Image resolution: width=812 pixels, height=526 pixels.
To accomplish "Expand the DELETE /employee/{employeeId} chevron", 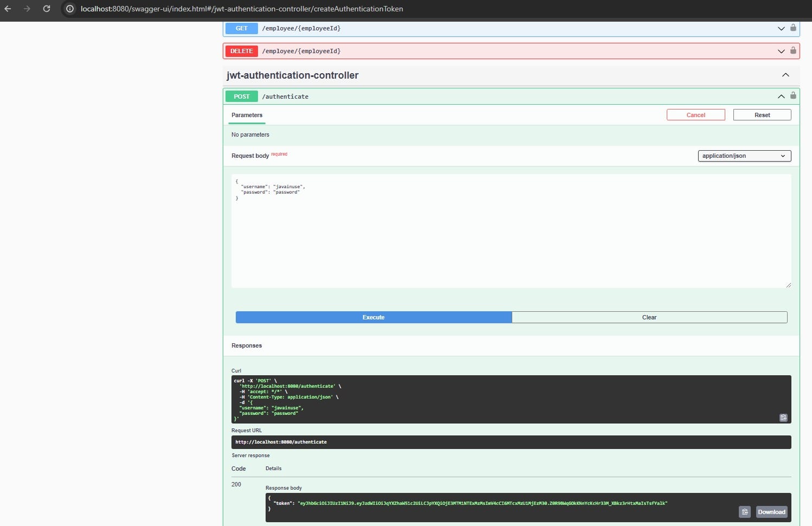I will pyautogui.click(x=781, y=52).
